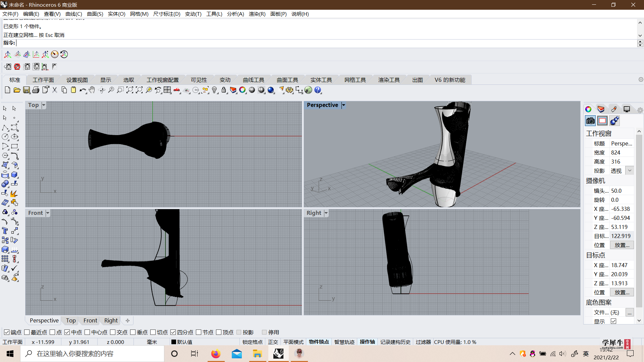This screenshot has height=362, width=644.
Task: Toggle 记录建构历史 in the status bar
Action: click(395, 342)
